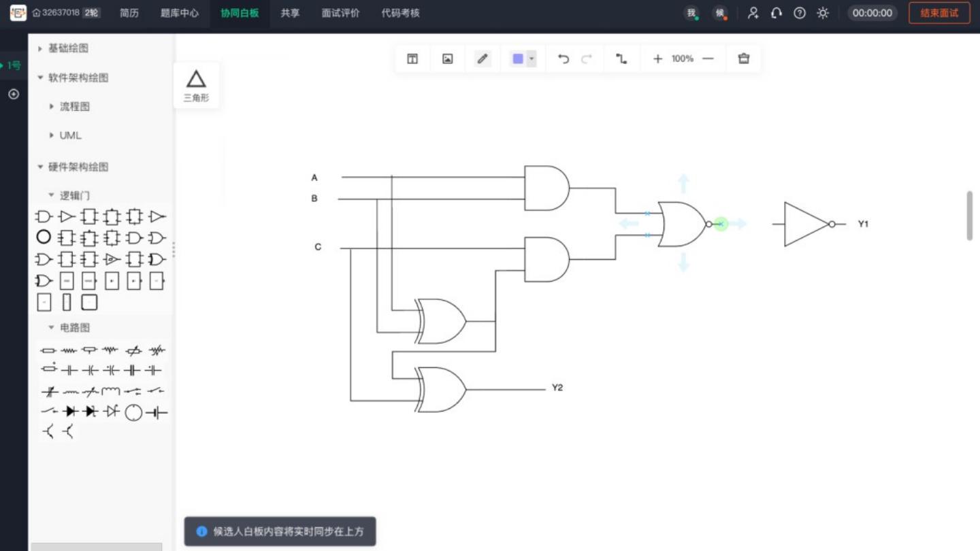
Task: Click the 三角形 shape button
Action: coord(196,85)
